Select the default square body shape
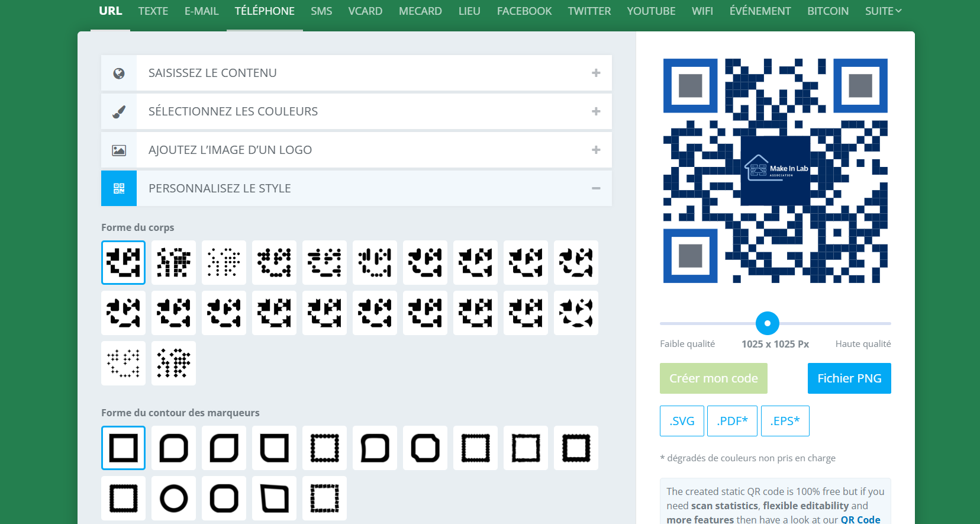Image resolution: width=980 pixels, height=524 pixels. (123, 262)
